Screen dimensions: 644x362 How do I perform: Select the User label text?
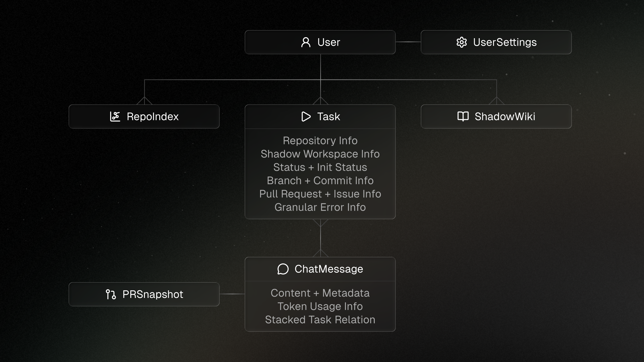coord(329,42)
